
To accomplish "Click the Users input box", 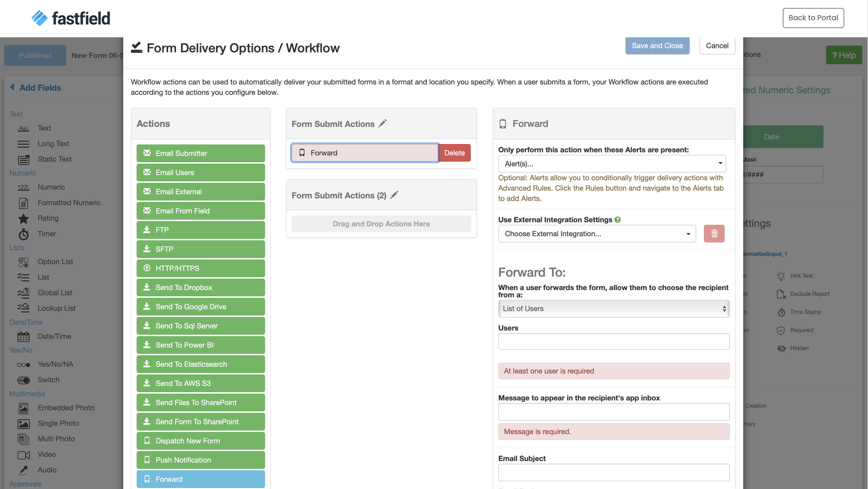I will [x=613, y=341].
